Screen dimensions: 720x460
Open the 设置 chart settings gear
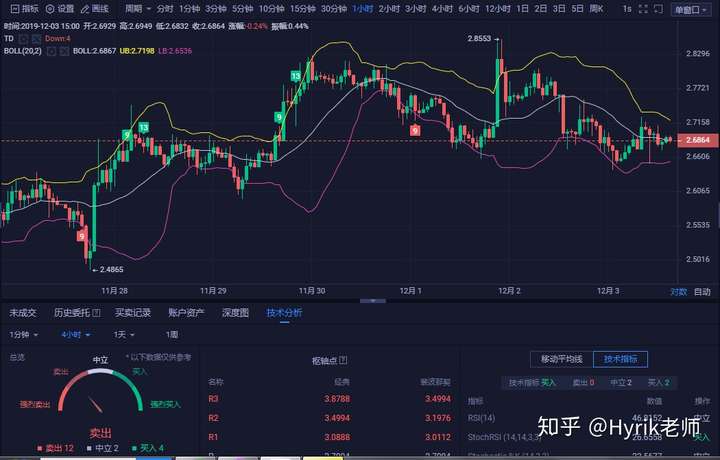50,9
